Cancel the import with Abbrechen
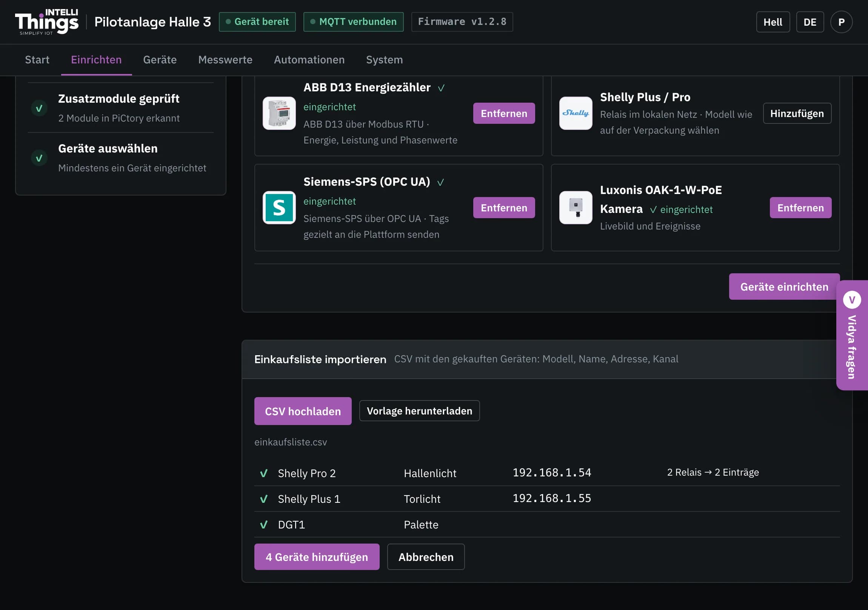Screen dimensions: 868x610 click(x=426, y=557)
